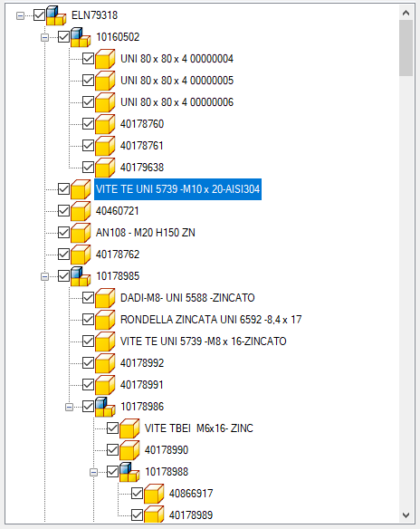The image size is (420, 529).
Task: Select the ELN79318 tree label
Action: coord(95,15)
